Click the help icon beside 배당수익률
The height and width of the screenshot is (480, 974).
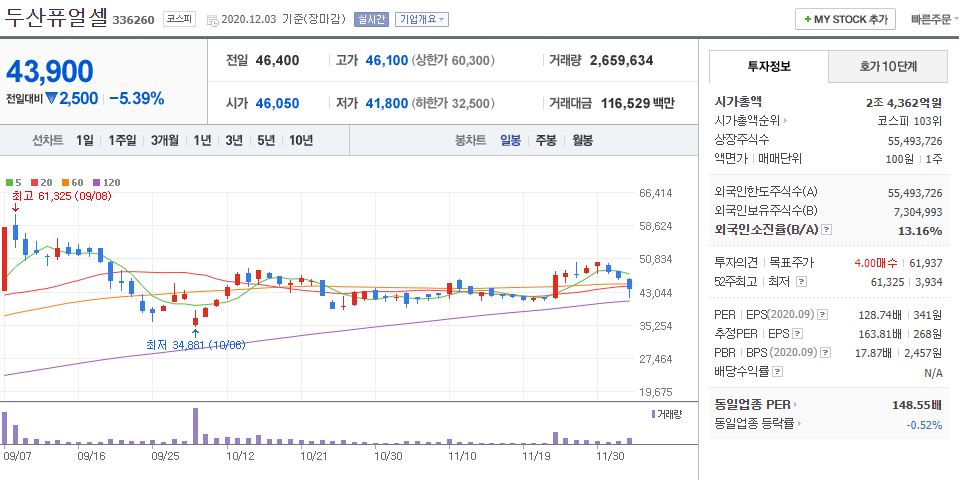point(778,372)
